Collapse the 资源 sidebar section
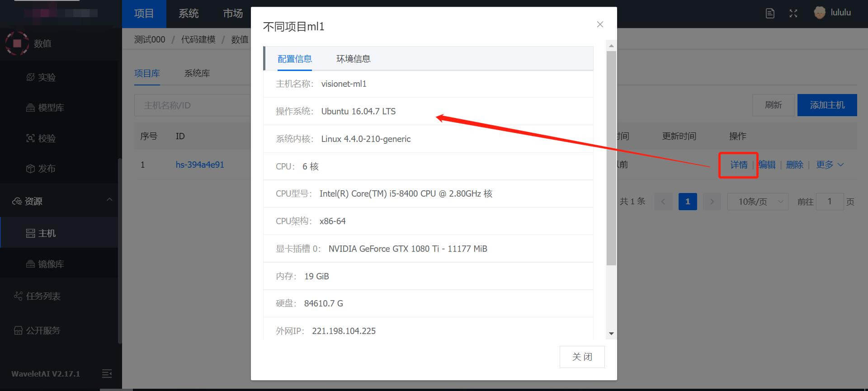The width and height of the screenshot is (868, 391). click(109, 200)
